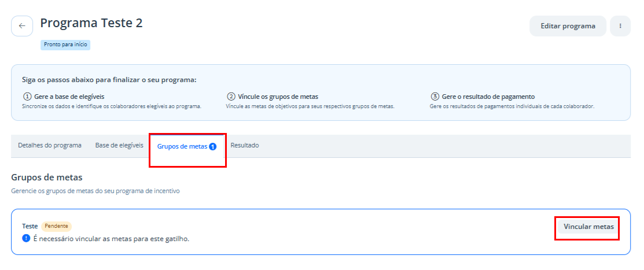Click the Pendente status tag

click(x=56, y=226)
